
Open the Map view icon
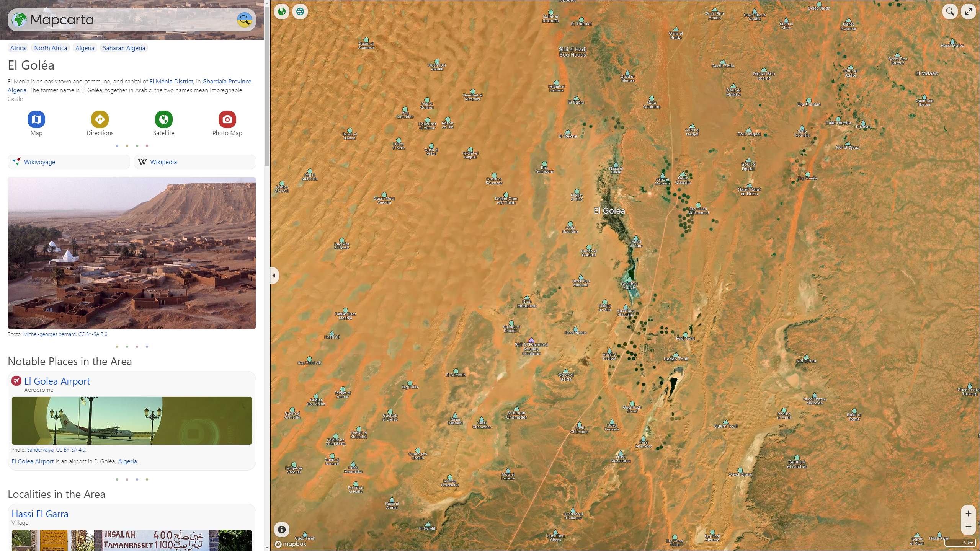coord(36,119)
